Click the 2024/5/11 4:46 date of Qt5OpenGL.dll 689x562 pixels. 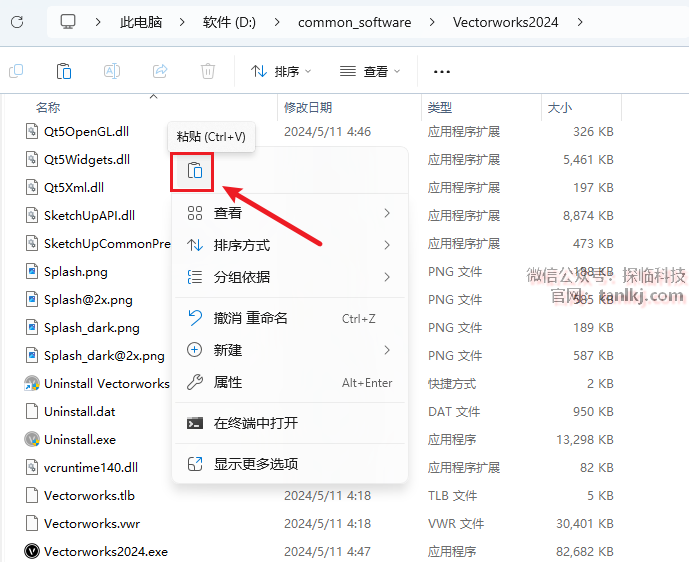click(x=327, y=131)
